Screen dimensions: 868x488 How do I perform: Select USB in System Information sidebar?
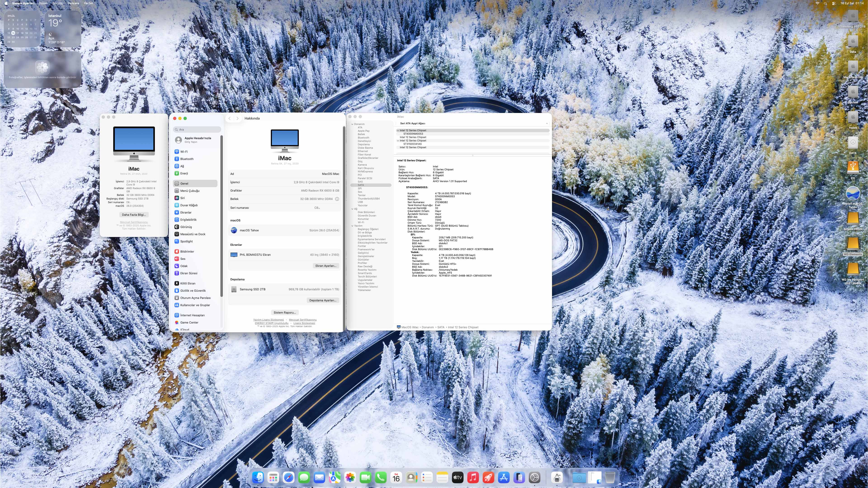tap(360, 202)
